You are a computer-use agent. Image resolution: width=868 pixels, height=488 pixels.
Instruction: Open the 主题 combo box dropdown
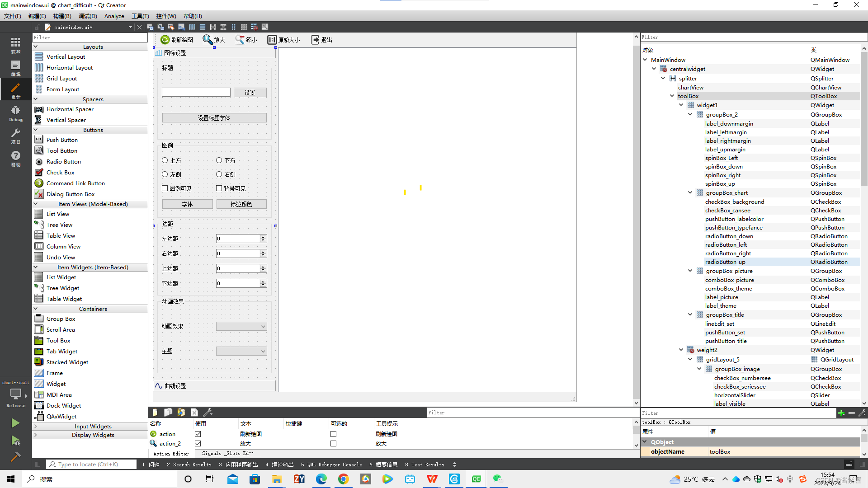click(241, 351)
